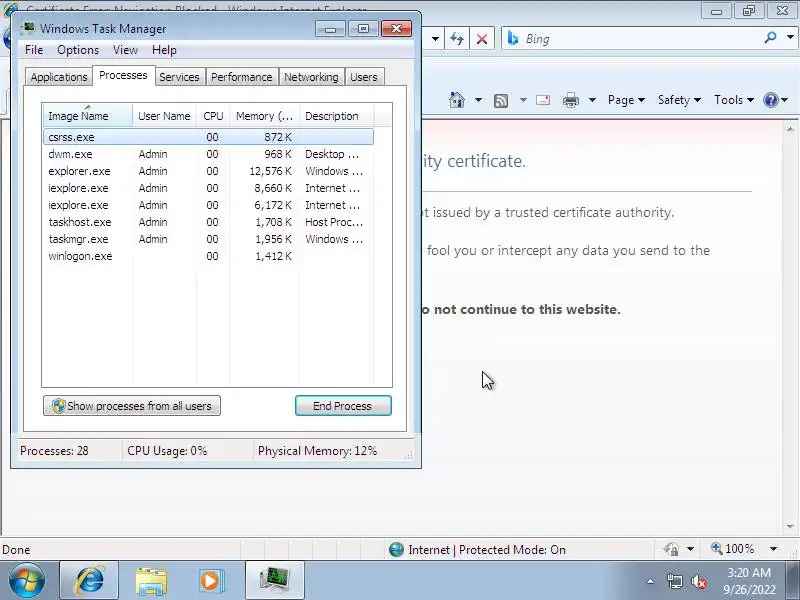
Task: Switch to the Networking tab
Action: [311, 77]
